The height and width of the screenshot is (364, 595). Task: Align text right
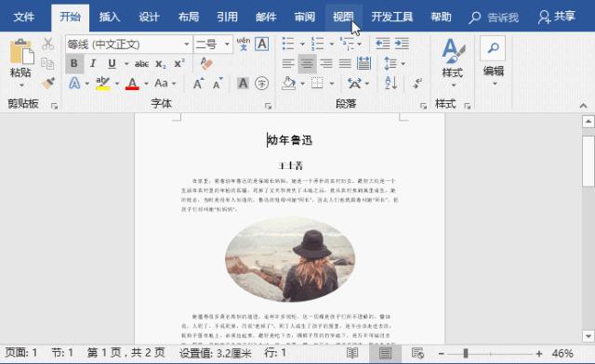tap(326, 64)
